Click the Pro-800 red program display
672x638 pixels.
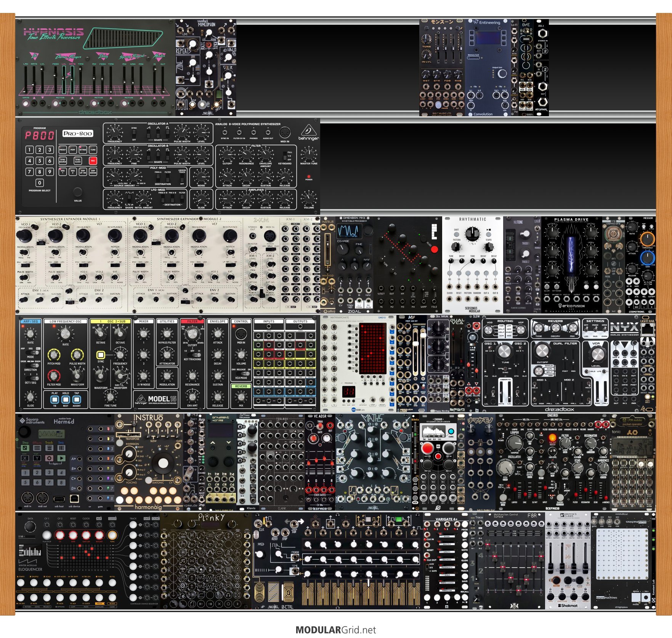(x=40, y=135)
